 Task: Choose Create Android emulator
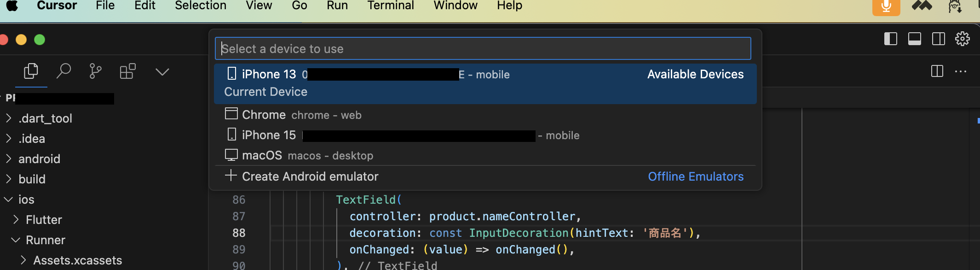(x=485, y=176)
